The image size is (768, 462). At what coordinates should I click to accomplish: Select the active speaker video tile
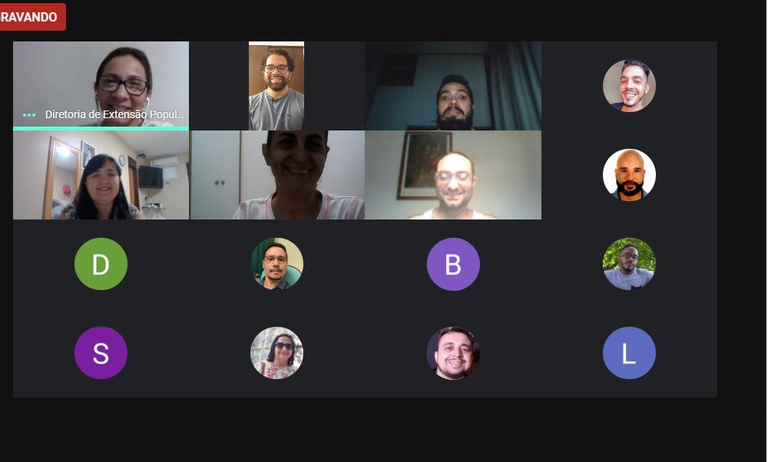pyautogui.click(x=101, y=84)
